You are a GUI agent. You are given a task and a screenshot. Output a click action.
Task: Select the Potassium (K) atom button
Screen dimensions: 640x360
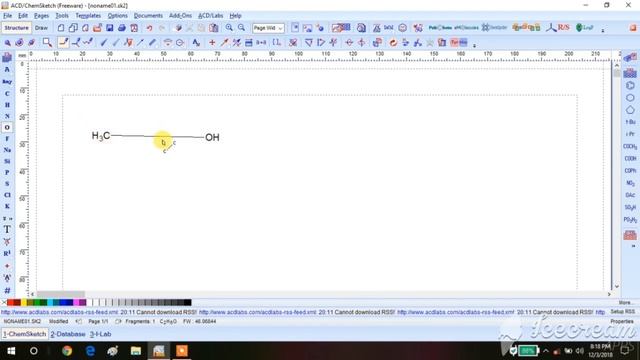click(7, 206)
